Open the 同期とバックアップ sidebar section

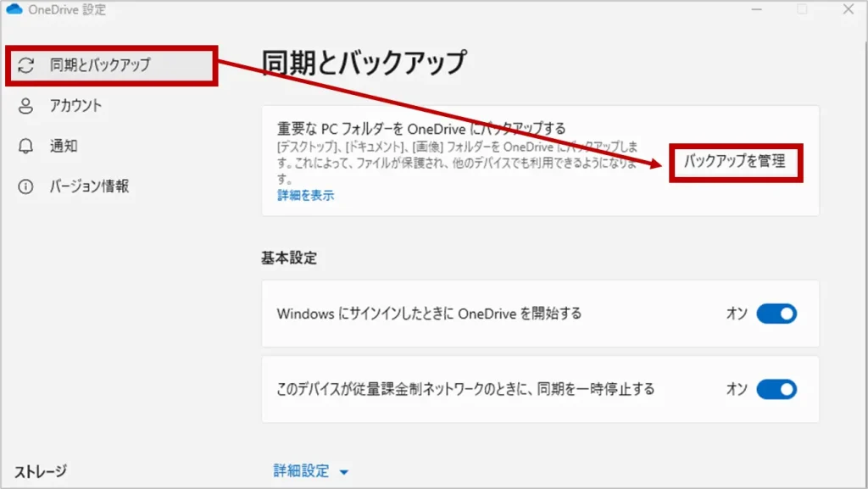click(x=99, y=65)
